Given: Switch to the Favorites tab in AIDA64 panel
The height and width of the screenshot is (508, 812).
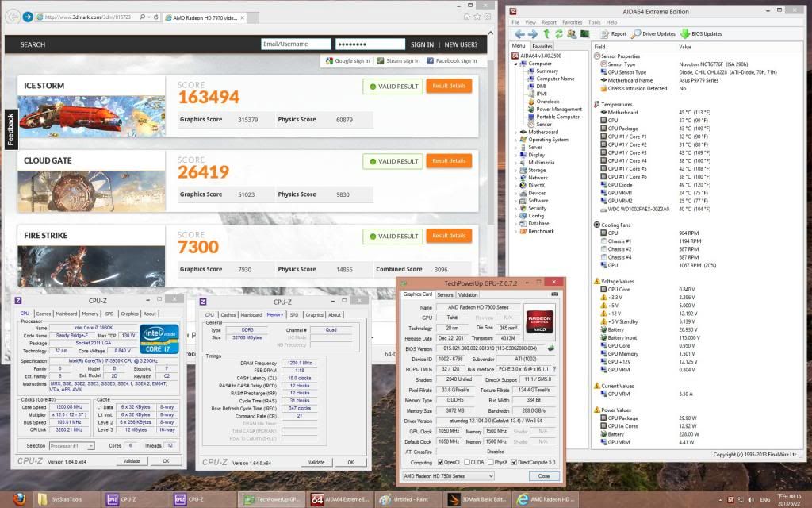Looking at the screenshot, I should pyautogui.click(x=542, y=47).
